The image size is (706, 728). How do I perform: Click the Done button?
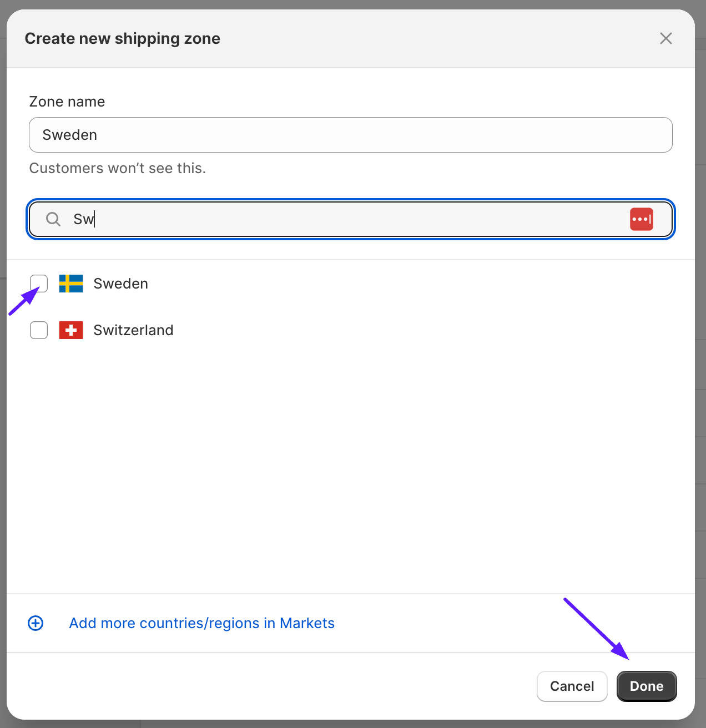[x=646, y=686]
